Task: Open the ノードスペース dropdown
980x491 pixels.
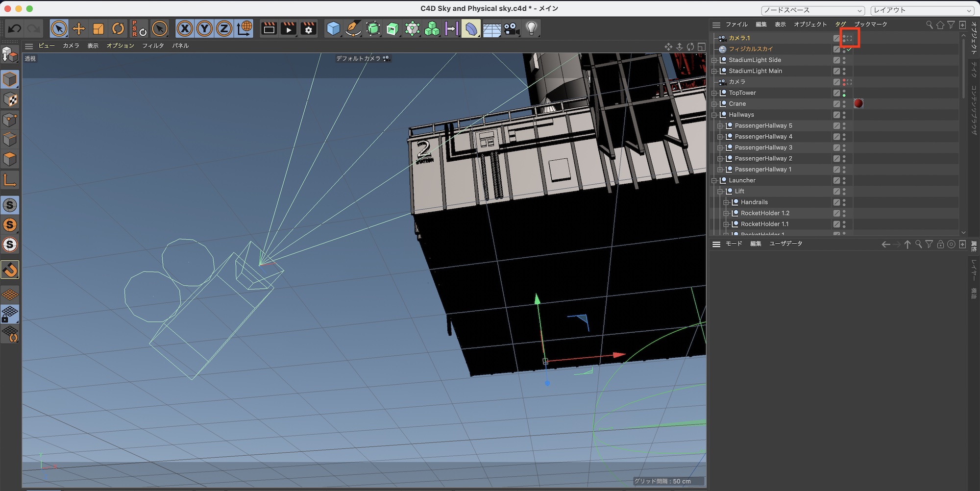Action: pos(812,10)
